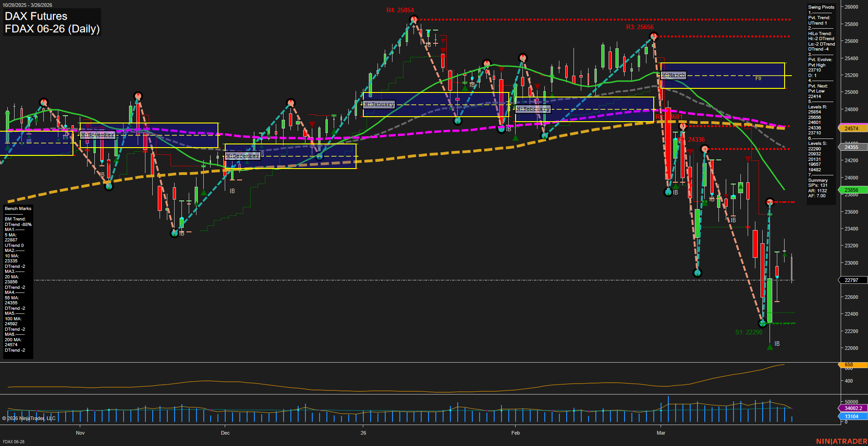Click the M:January monthly box label

point(379,104)
